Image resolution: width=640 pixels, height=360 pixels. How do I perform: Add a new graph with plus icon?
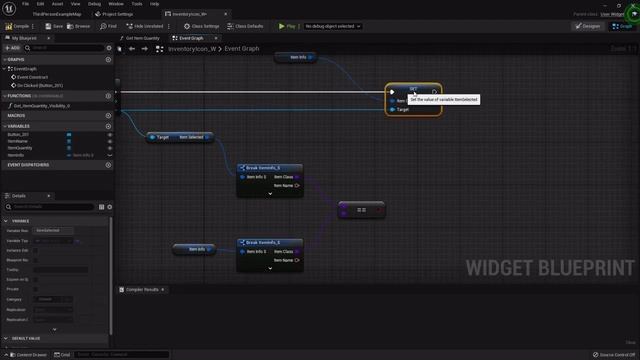coord(108,60)
